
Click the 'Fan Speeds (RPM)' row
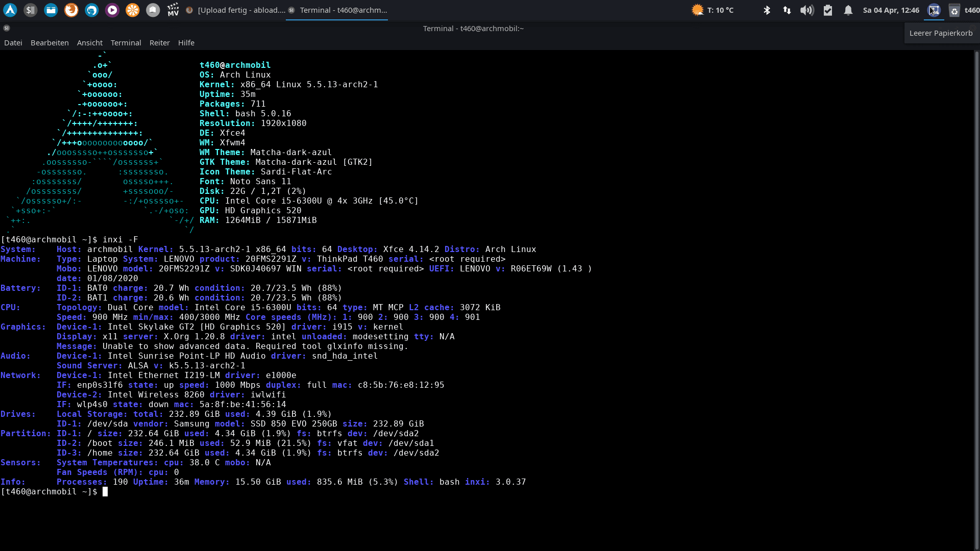click(x=117, y=472)
